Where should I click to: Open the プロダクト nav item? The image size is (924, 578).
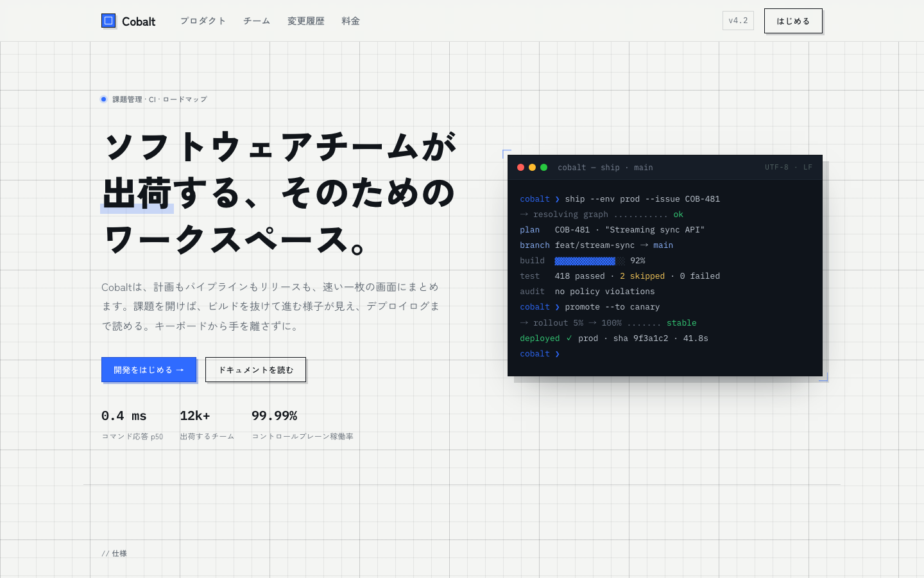click(x=203, y=21)
